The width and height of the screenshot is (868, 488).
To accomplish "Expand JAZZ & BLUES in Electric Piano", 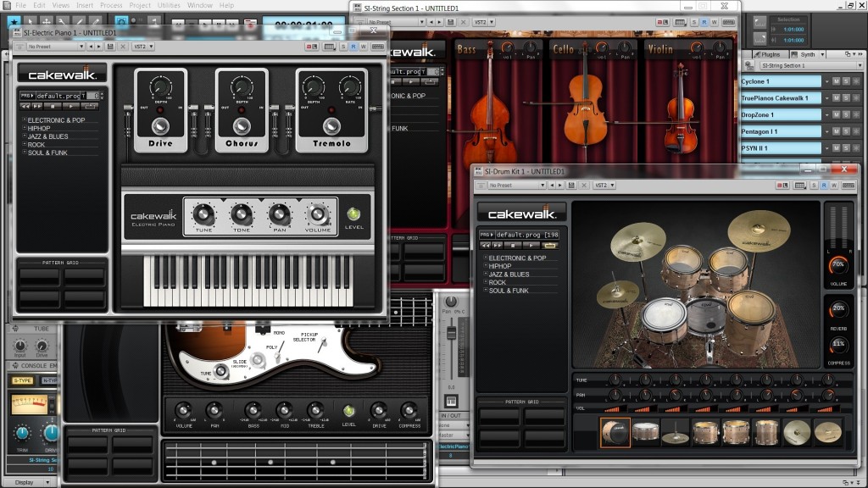I will 25,136.
